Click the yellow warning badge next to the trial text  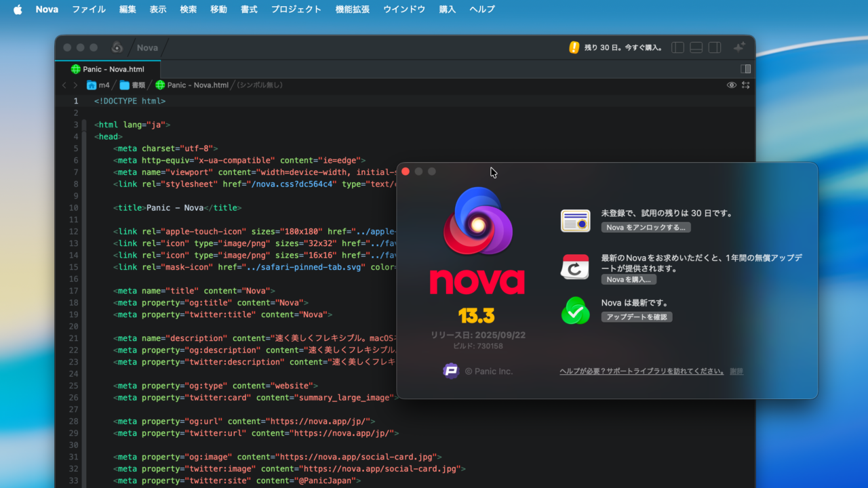573,47
